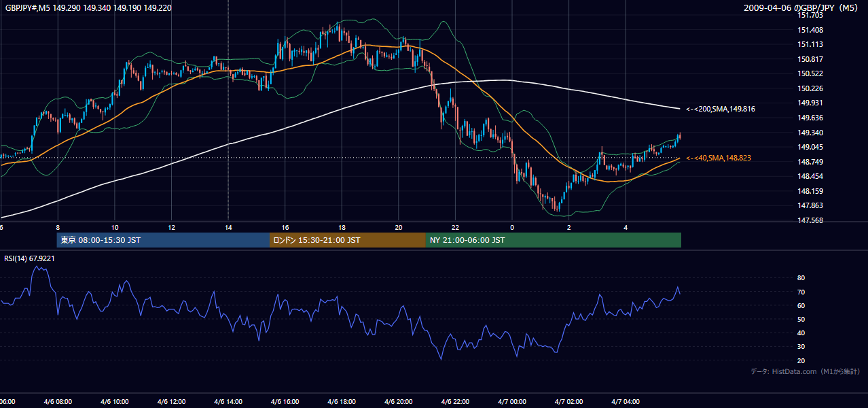The height and width of the screenshot is (408, 868).
Task: Click bottom time label 4/6 20:00
Action: point(399,401)
